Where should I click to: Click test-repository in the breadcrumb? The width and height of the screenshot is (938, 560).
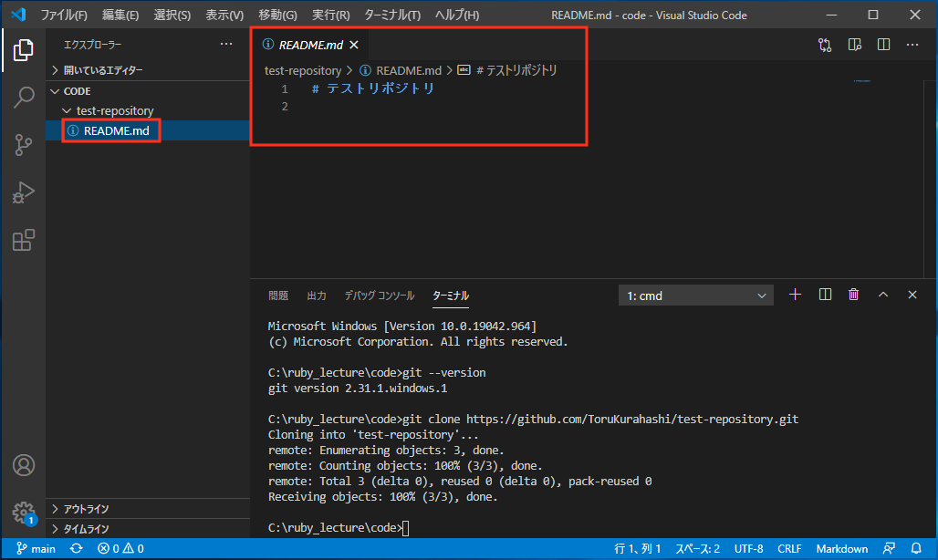303,70
